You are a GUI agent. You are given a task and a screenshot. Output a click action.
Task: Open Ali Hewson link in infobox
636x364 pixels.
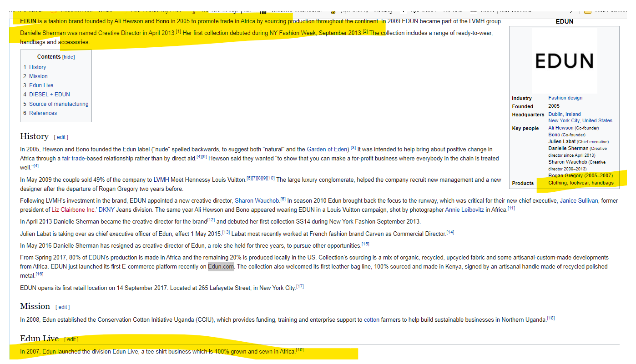tap(561, 128)
